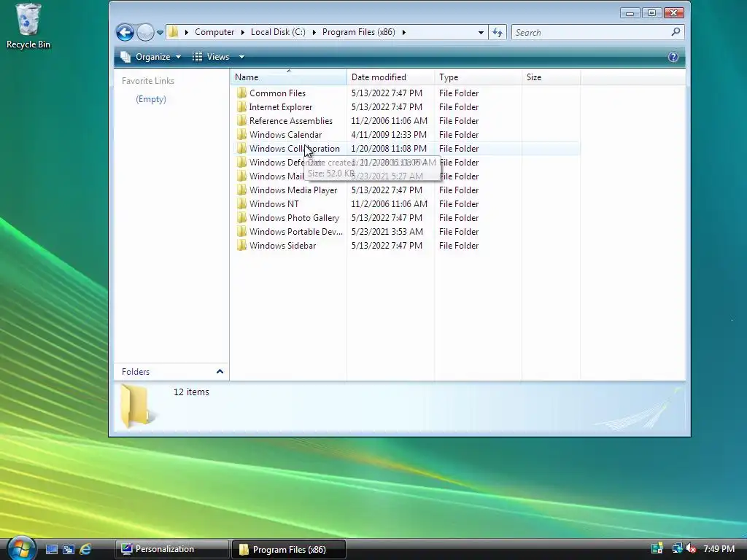Click Switch between windows quick launch icon
This screenshot has height=560, width=747.
click(x=68, y=549)
